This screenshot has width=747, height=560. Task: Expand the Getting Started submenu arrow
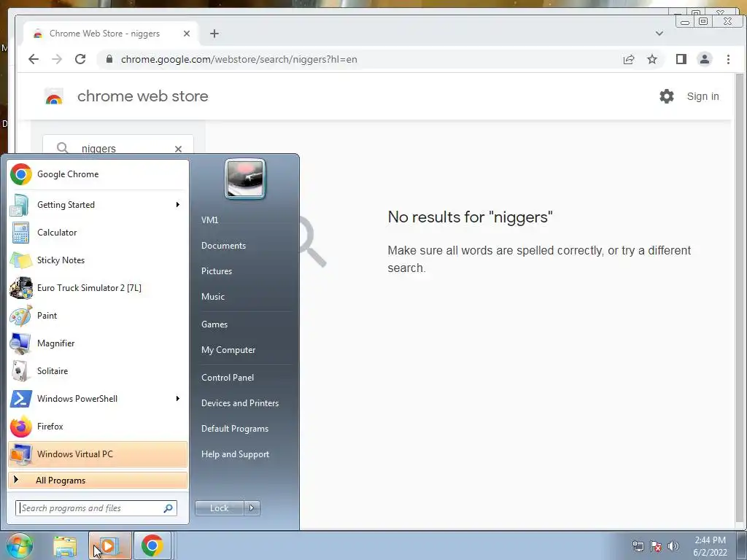178,205
